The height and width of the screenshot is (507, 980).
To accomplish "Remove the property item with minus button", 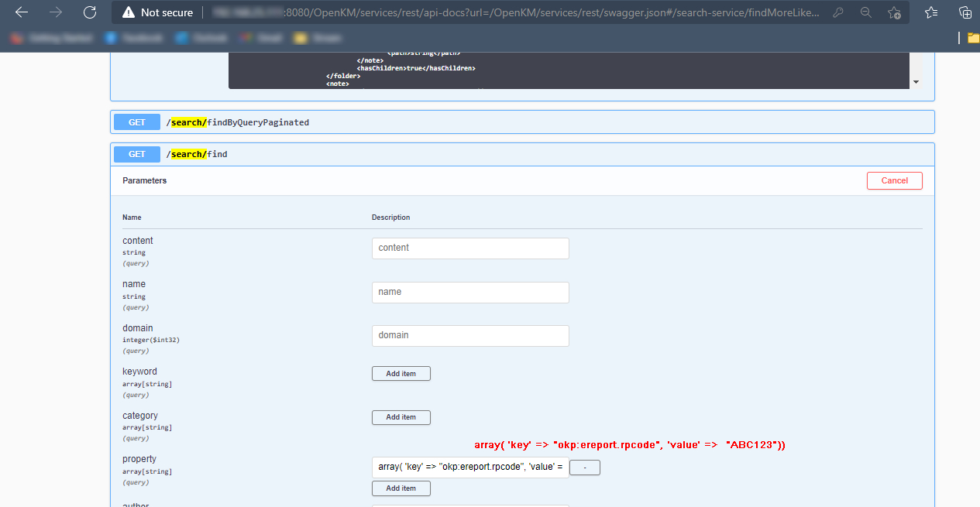I will pyautogui.click(x=584, y=468).
